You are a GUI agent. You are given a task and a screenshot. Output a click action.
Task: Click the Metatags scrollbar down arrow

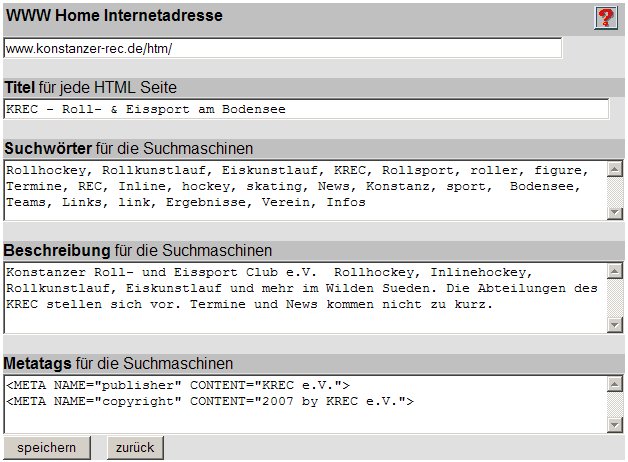(x=614, y=425)
